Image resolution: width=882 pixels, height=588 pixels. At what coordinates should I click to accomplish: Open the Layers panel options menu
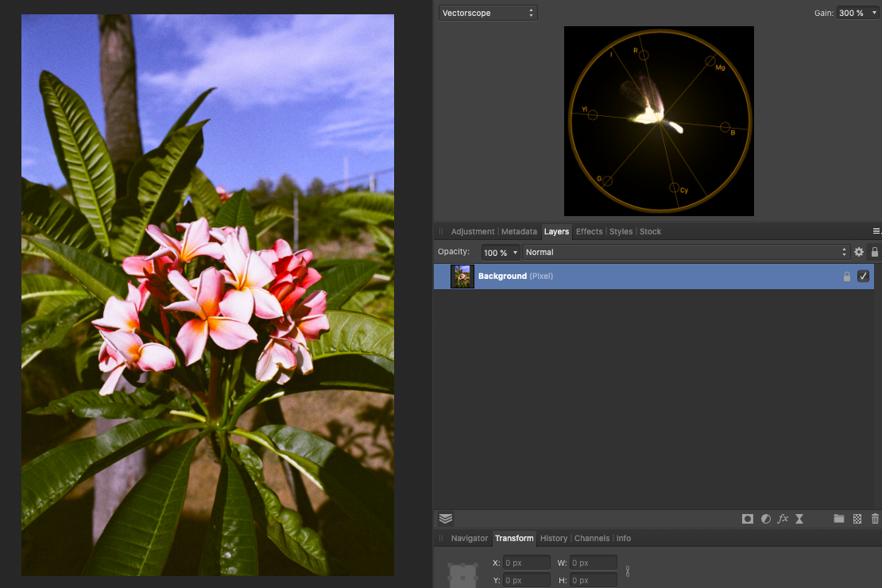[x=876, y=231]
